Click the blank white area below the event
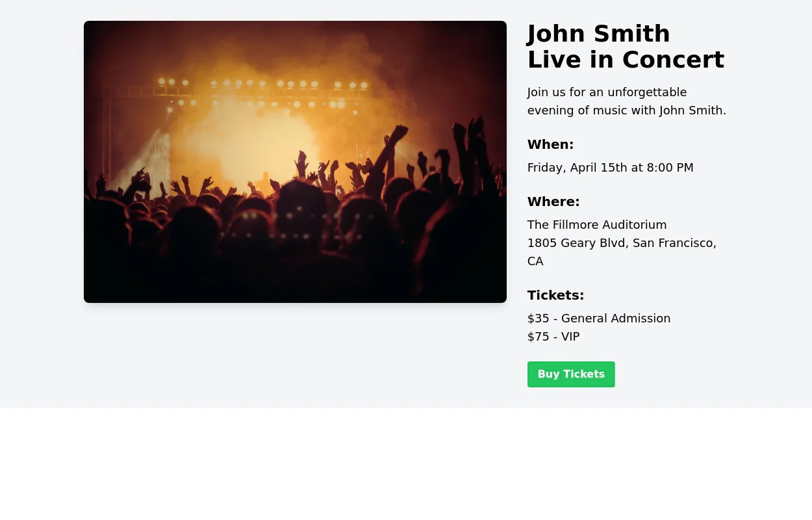The width and height of the screenshot is (812, 520). (x=406, y=465)
